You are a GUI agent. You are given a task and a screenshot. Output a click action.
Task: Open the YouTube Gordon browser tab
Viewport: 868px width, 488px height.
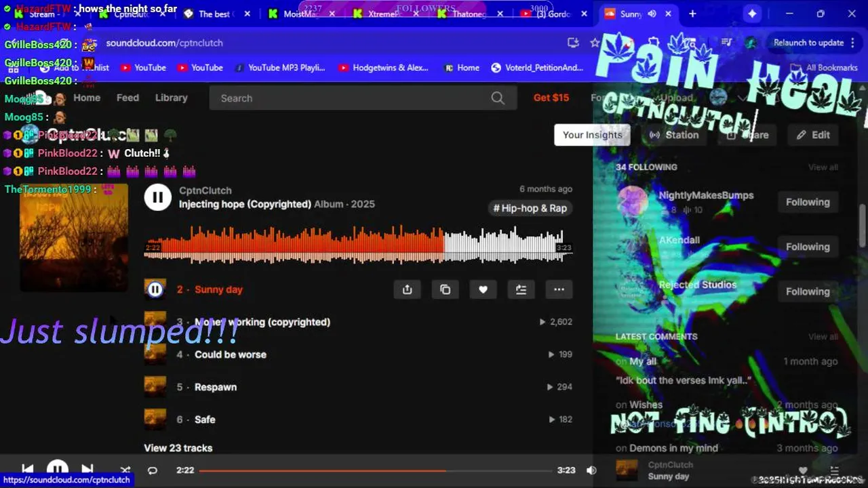(554, 14)
